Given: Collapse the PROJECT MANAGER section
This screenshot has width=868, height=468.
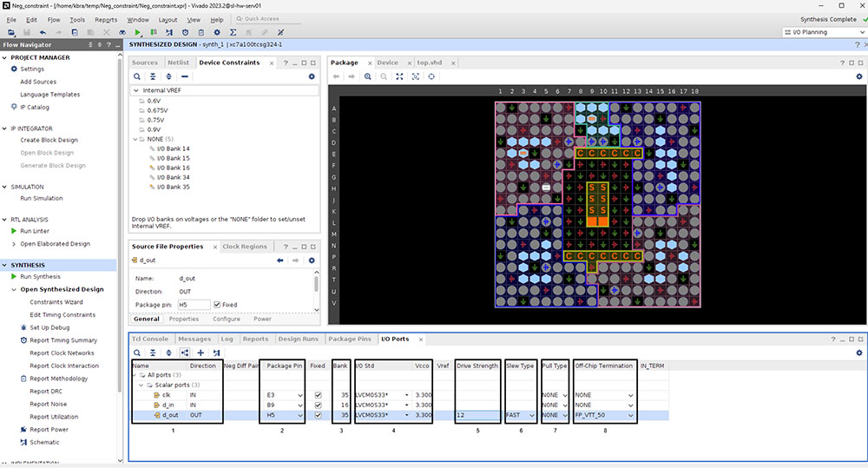Looking at the screenshot, I should pos(5,57).
